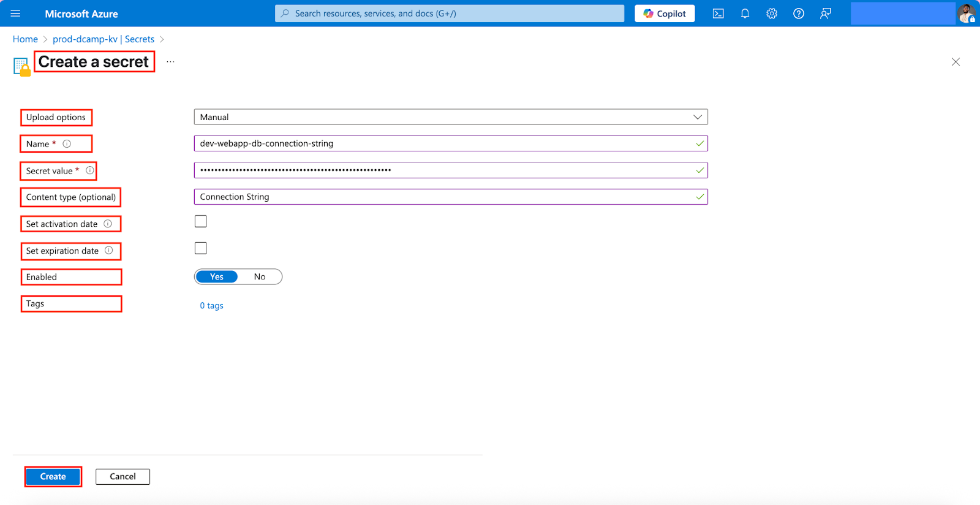
Task: Click the info icon next to Name
Action: (67, 143)
